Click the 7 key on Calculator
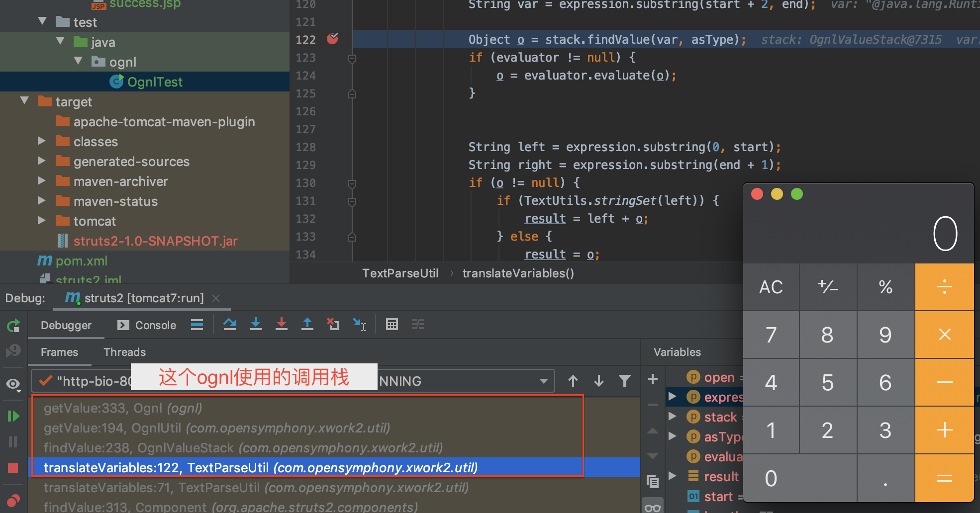Image resolution: width=980 pixels, height=513 pixels. (771, 335)
